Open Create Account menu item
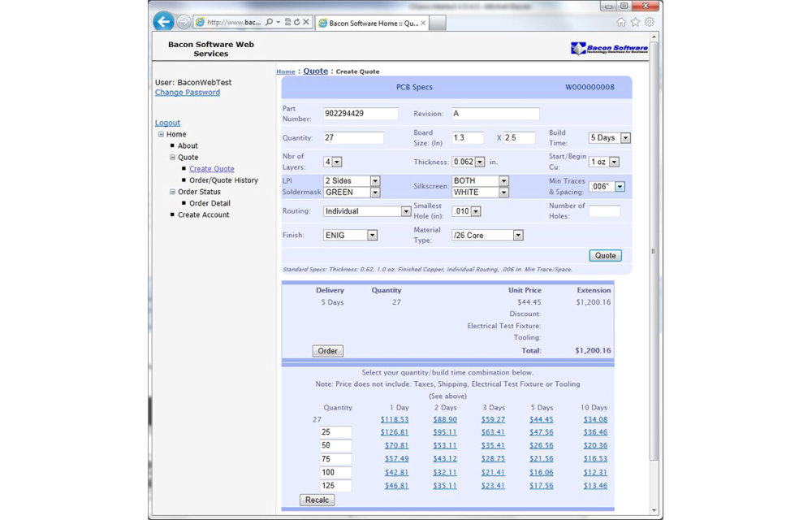812x520 pixels. pyautogui.click(x=204, y=215)
